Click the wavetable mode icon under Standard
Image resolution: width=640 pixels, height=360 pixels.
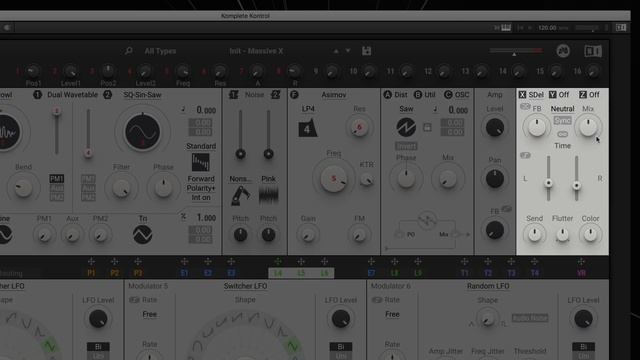click(x=200, y=162)
